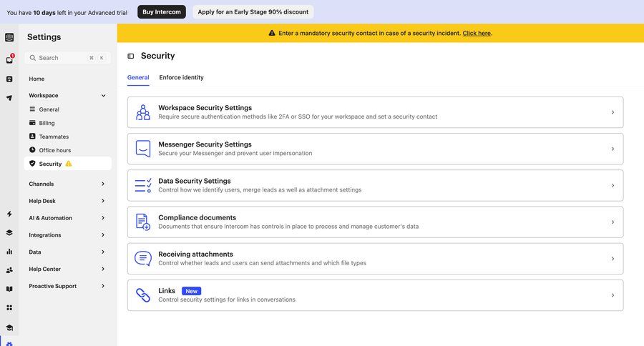The image size is (644, 346).
Task: Expand the Integrations section
Action: tap(103, 234)
